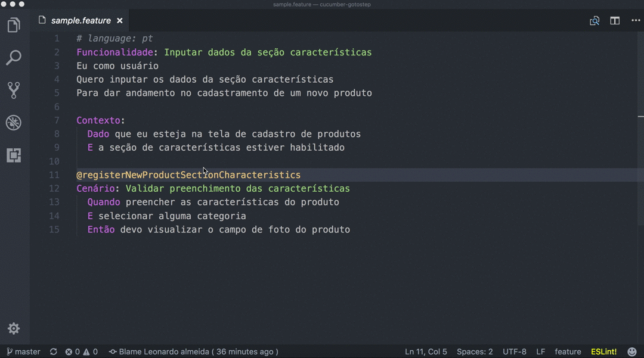
Task: Toggle Tweet feedback smiley in status bar
Action: (x=632, y=351)
